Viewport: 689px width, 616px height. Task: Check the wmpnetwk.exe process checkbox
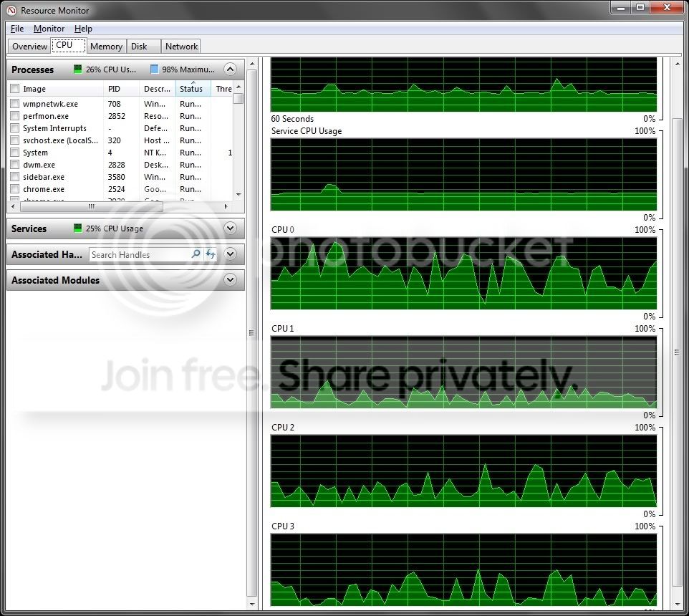tap(15, 104)
